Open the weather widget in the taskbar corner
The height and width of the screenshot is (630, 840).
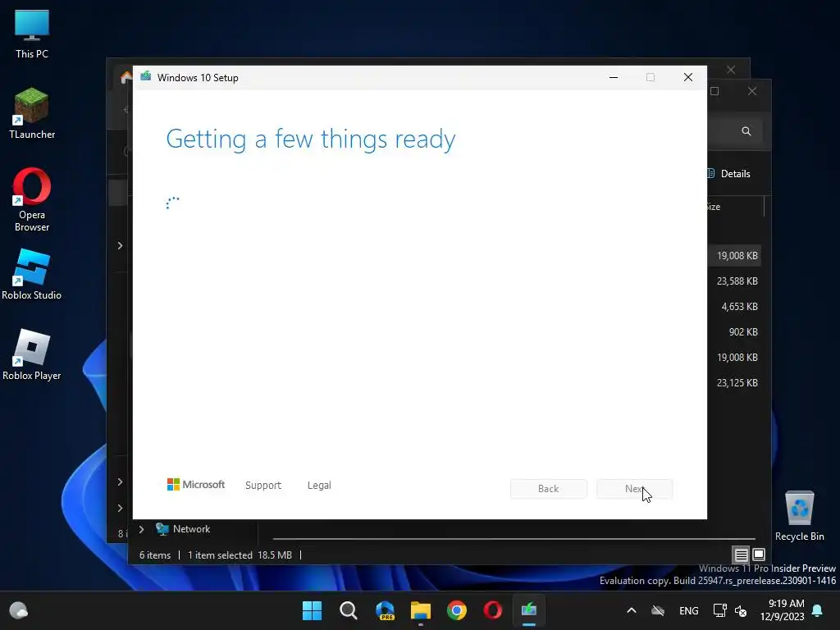click(19, 610)
